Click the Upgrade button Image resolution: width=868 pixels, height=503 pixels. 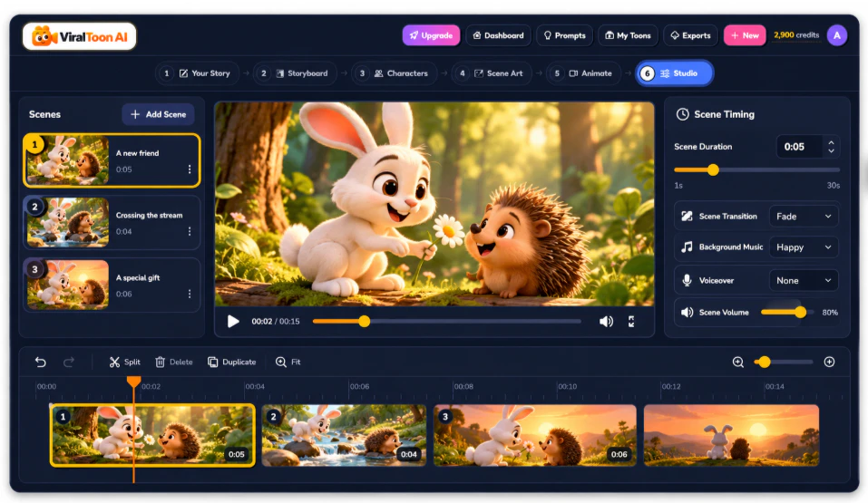pyautogui.click(x=431, y=35)
